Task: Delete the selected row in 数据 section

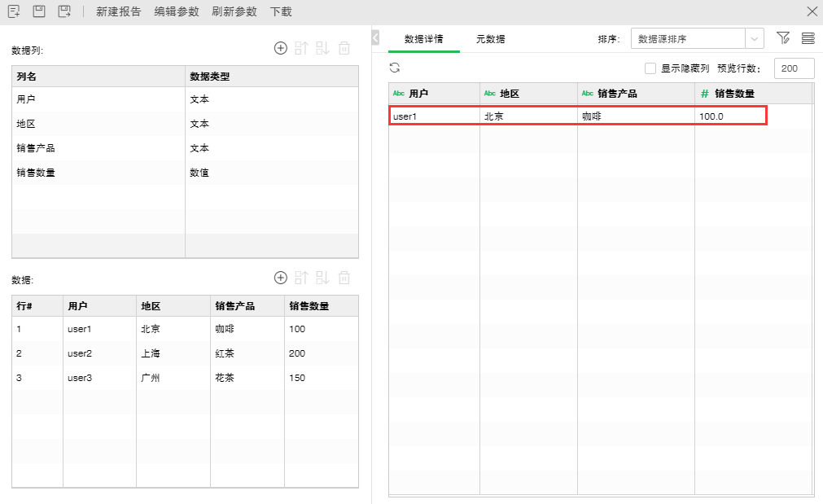Action: [344, 278]
